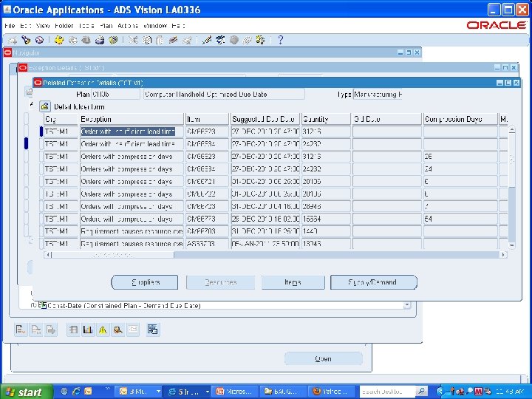
Task: Open the Folder menu
Action: (64, 26)
